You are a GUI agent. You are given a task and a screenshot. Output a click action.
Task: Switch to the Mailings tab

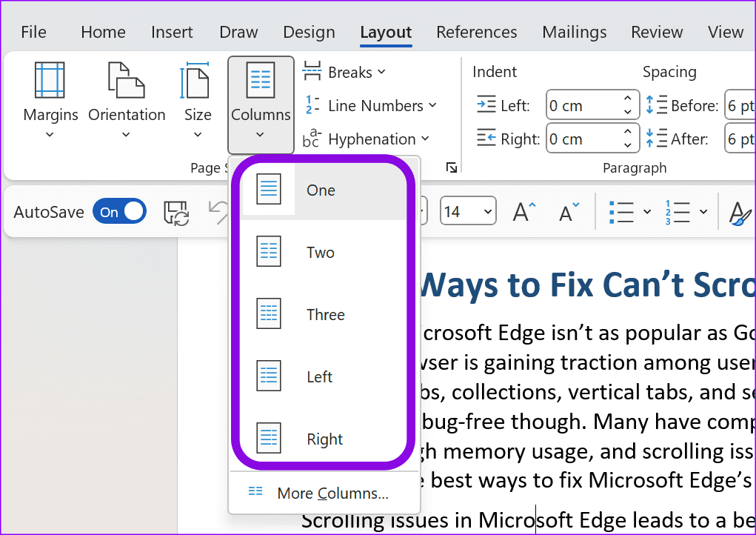tap(575, 33)
